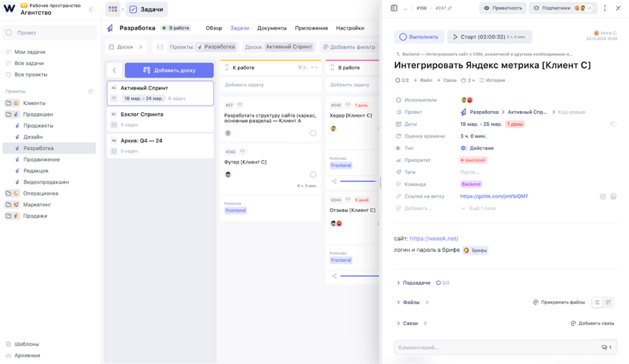Open the weeek.net link in description
Image resolution: width=629 pixels, height=364 pixels.
(x=434, y=238)
